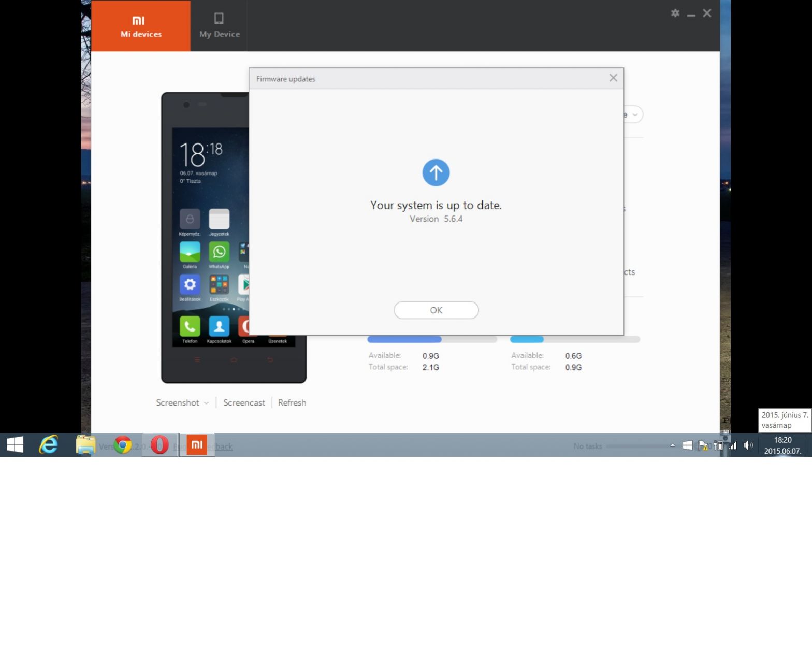Click the phone's red back key
This screenshot has height=663, width=812.
pyautogui.click(x=270, y=359)
